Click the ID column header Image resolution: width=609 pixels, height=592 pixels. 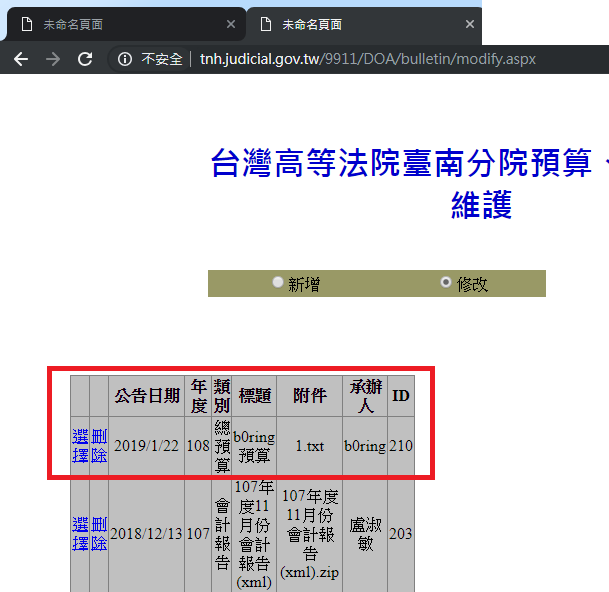click(x=401, y=396)
